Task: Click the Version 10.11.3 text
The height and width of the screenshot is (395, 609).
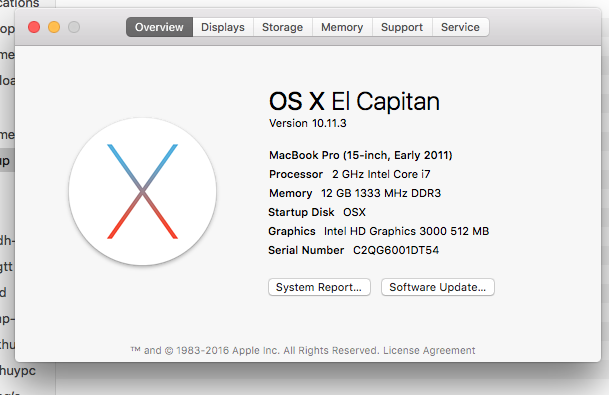Action: 308,123
